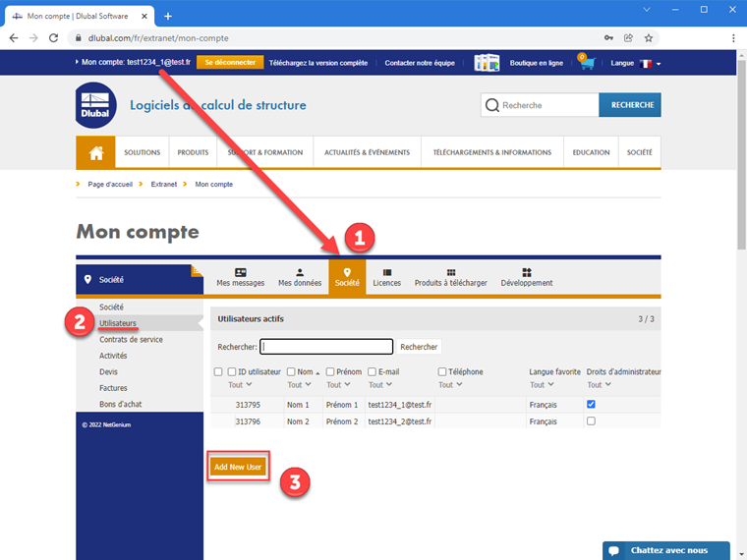This screenshot has width=747, height=560.
Task: Click the RECHERCHE button
Action: click(630, 105)
